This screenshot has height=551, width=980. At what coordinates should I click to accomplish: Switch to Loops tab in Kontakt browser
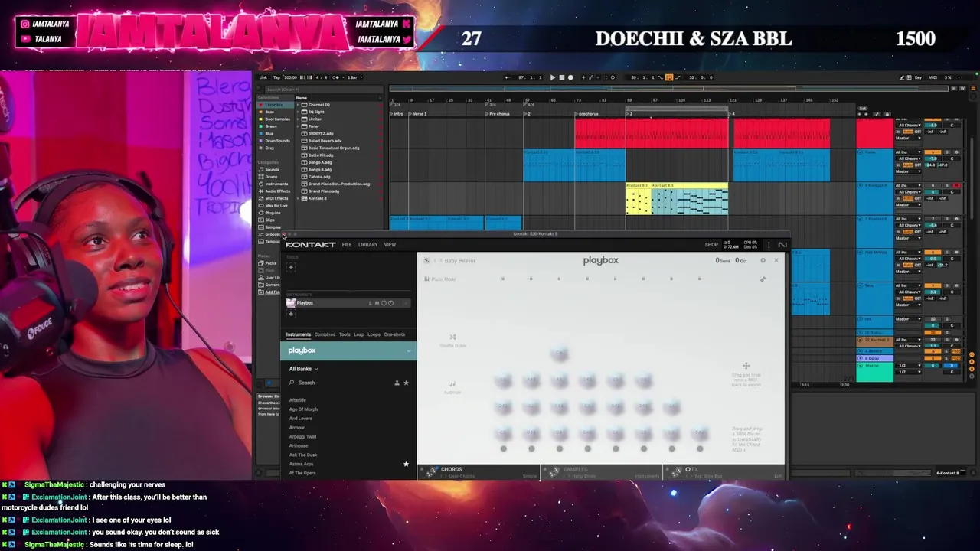(x=374, y=334)
